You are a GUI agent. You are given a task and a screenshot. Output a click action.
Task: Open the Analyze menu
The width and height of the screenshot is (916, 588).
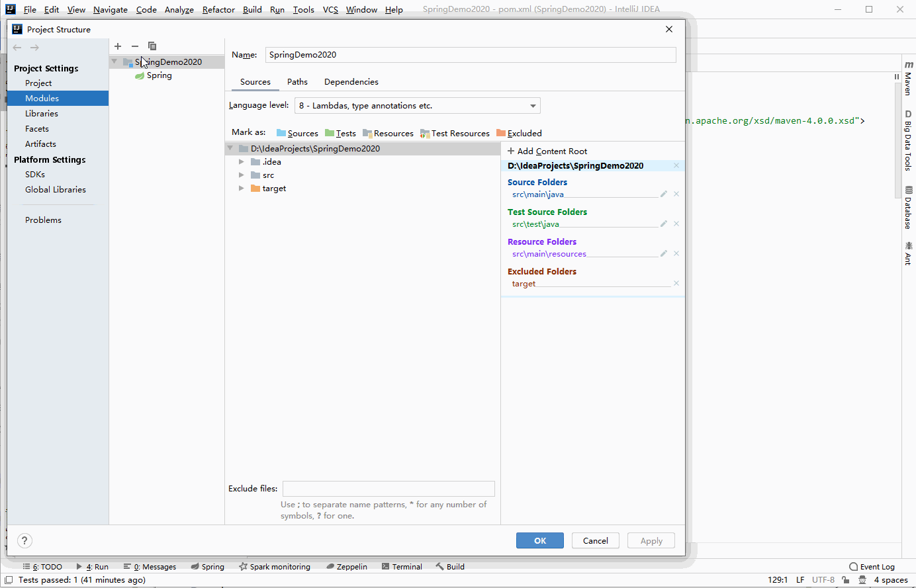point(179,10)
